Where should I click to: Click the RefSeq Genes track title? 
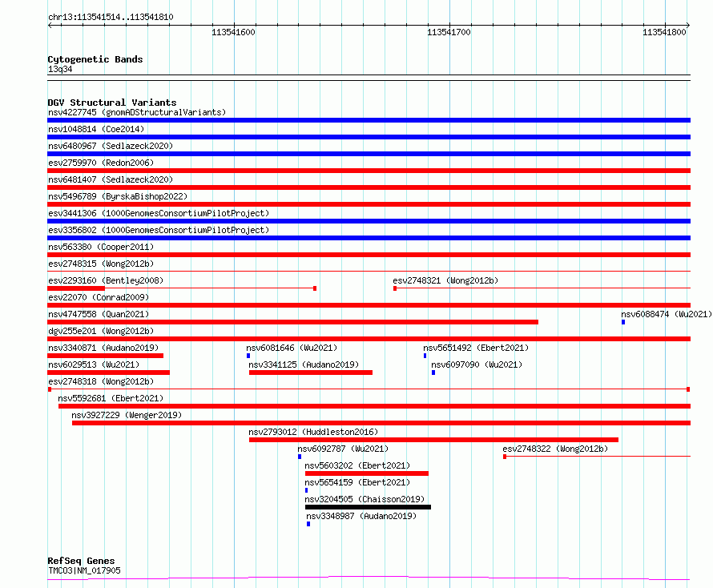(x=82, y=561)
